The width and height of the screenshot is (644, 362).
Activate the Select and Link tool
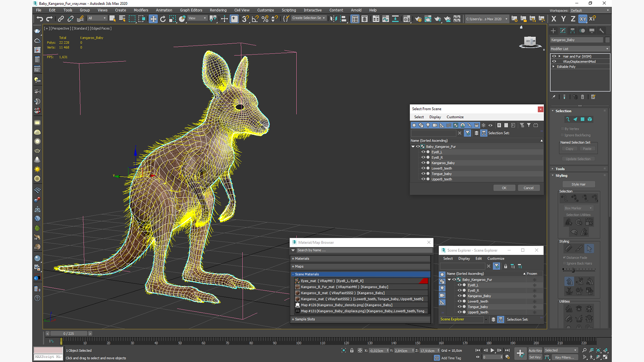pos(61,19)
